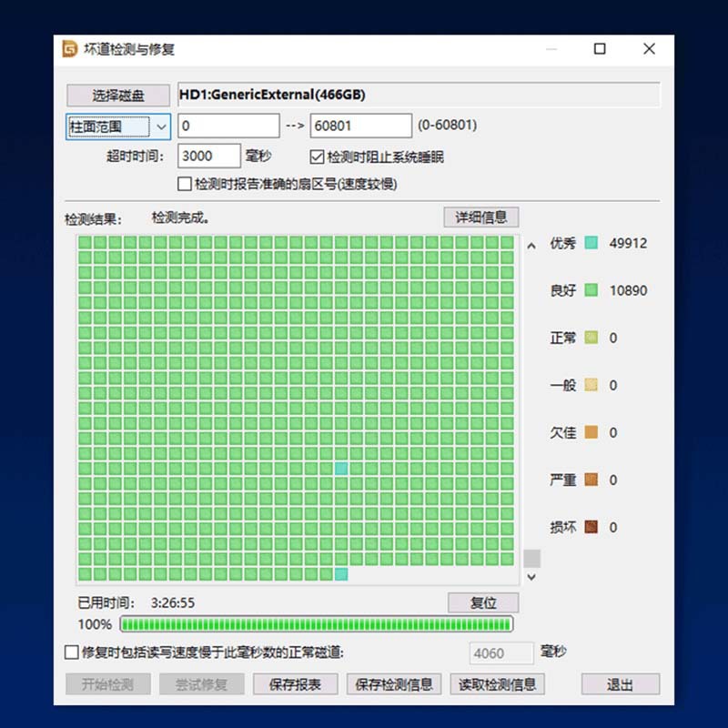Click the 3000 timeout input field

point(208,155)
